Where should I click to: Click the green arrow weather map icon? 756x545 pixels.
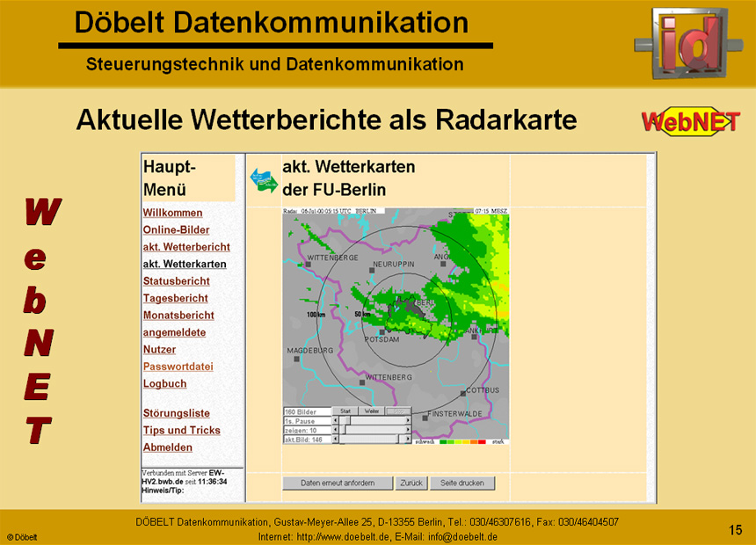tap(264, 180)
